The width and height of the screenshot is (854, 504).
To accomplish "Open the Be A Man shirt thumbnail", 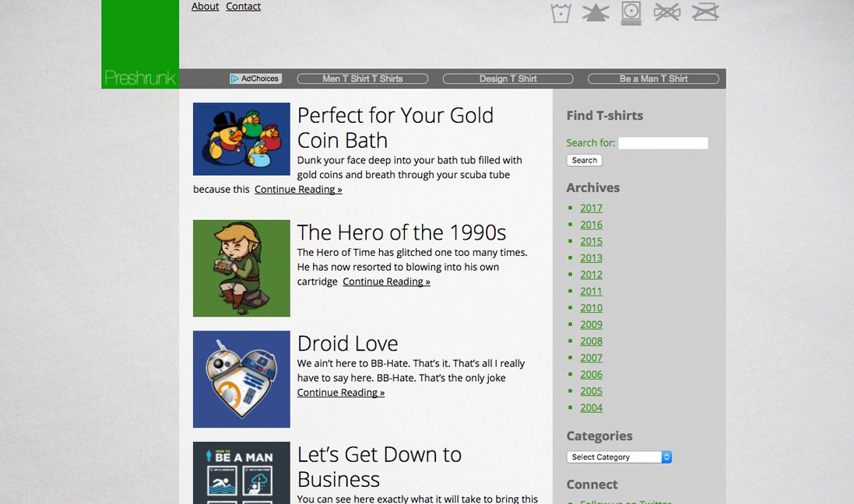I will (241, 473).
